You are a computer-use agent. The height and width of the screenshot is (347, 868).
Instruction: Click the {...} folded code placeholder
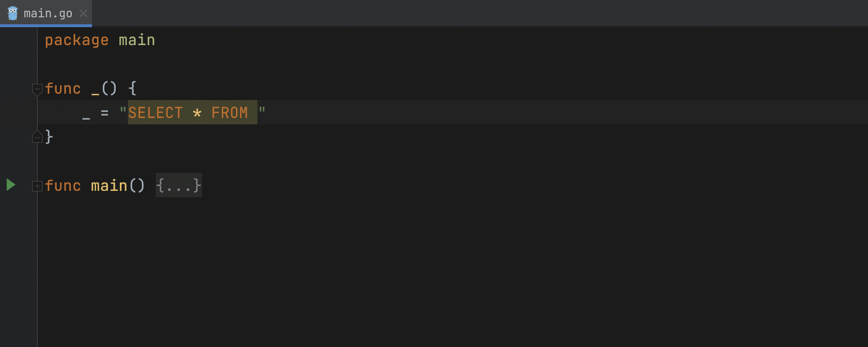pyautogui.click(x=178, y=186)
